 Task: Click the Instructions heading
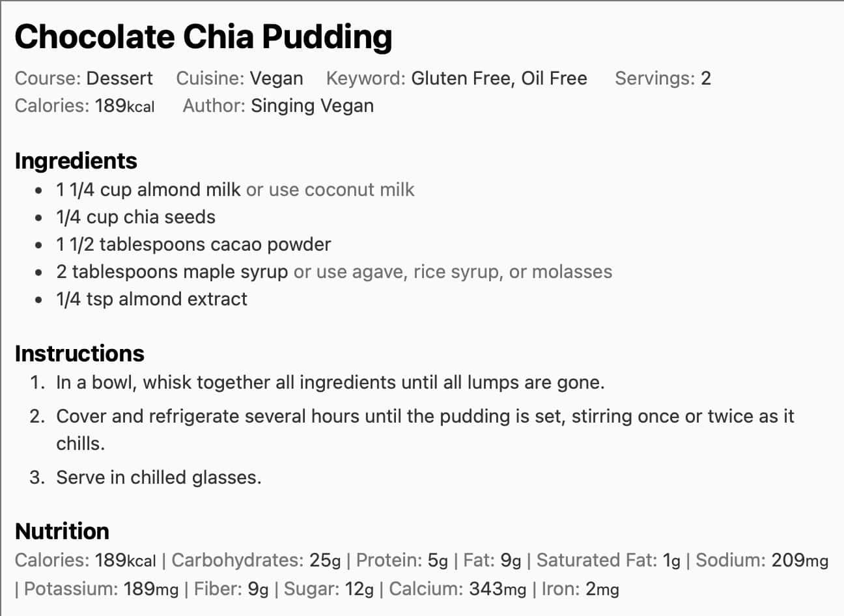[x=79, y=354]
